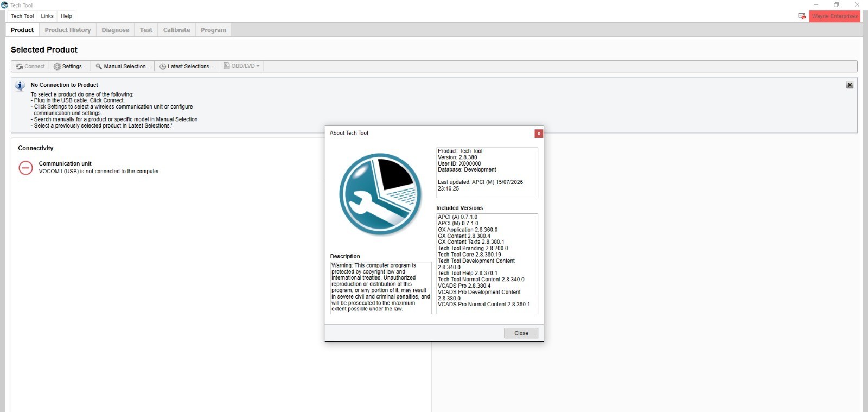
Task: Click the 'Version: 2.8.380' product info line
Action: pos(458,157)
